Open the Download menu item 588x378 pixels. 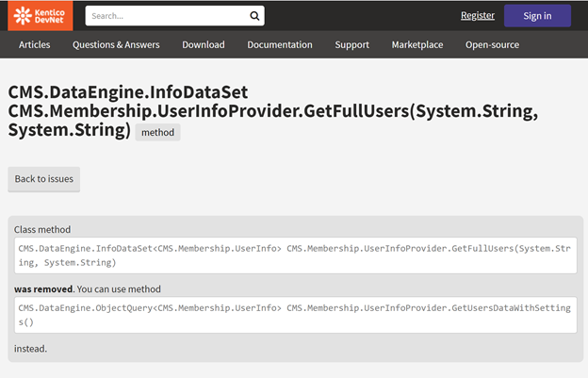pyautogui.click(x=204, y=44)
